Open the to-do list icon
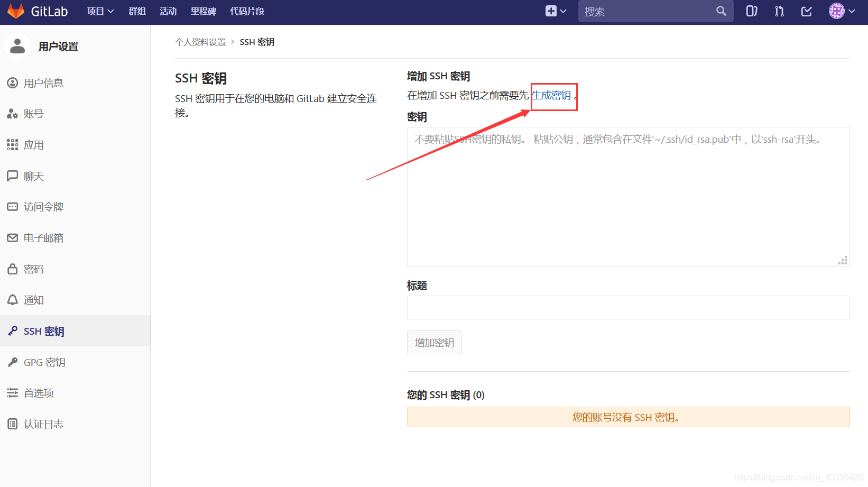This screenshot has width=868, height=487. click(807, 11)
